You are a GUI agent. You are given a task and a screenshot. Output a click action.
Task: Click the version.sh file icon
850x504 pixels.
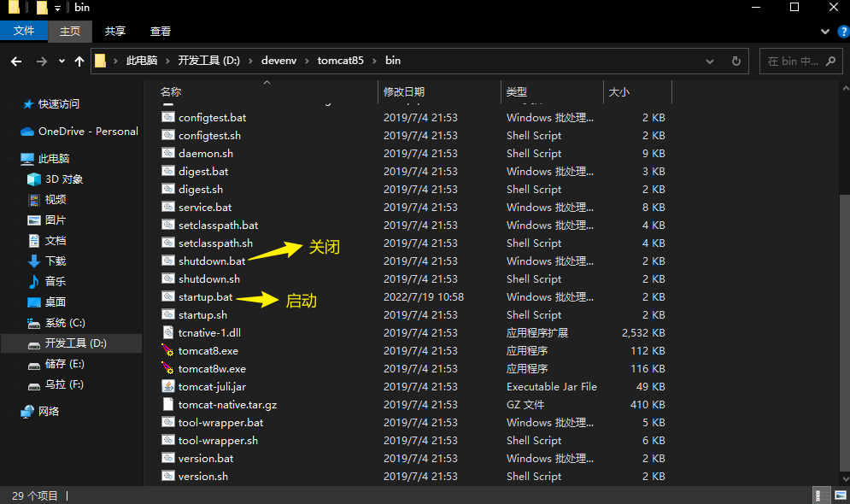[x=168, y=476]
